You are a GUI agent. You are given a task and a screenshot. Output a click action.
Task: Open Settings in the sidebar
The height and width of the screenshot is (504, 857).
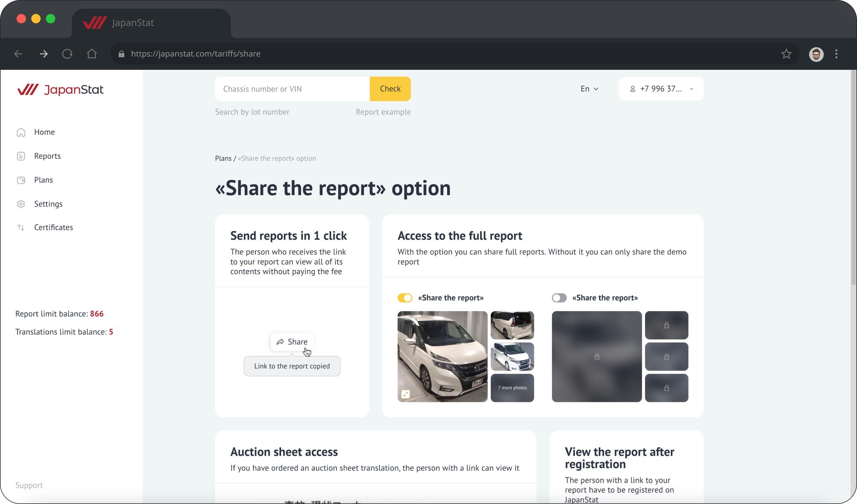[x=48, y=203]
